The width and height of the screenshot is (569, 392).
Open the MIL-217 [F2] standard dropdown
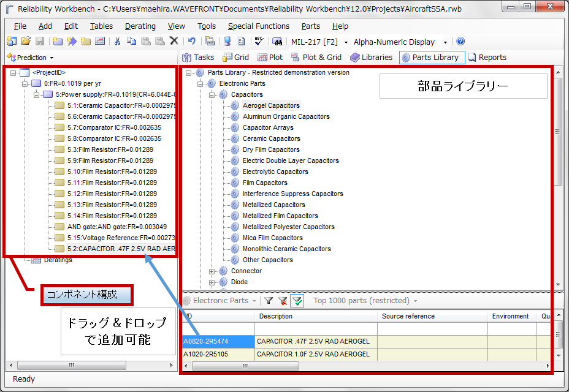point(346,42)
